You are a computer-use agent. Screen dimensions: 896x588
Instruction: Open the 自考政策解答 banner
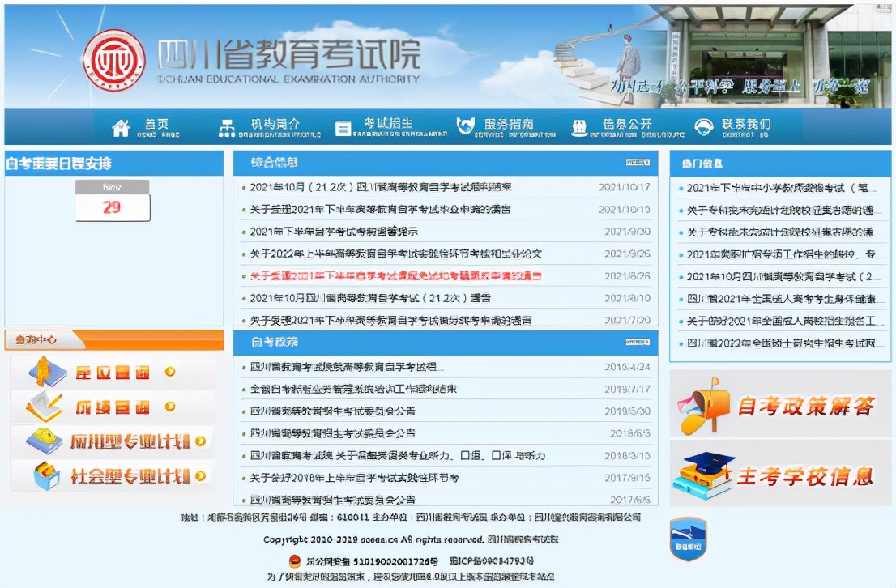point(780,404)
